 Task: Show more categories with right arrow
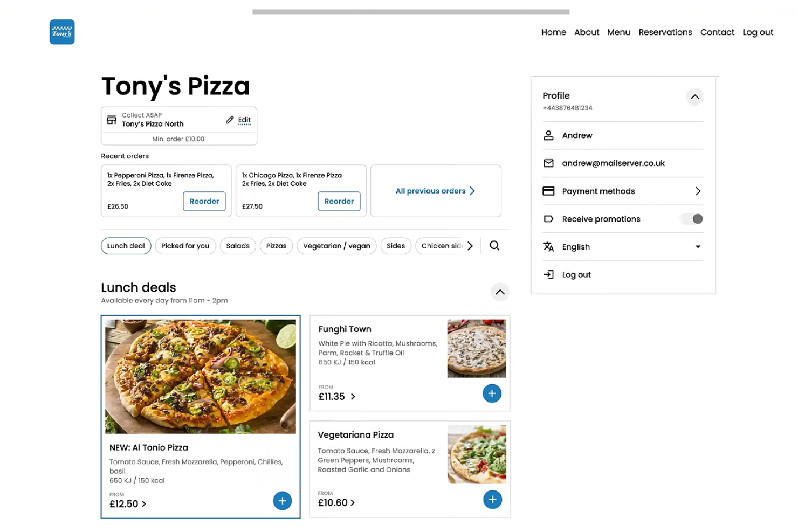coord(470,246)
